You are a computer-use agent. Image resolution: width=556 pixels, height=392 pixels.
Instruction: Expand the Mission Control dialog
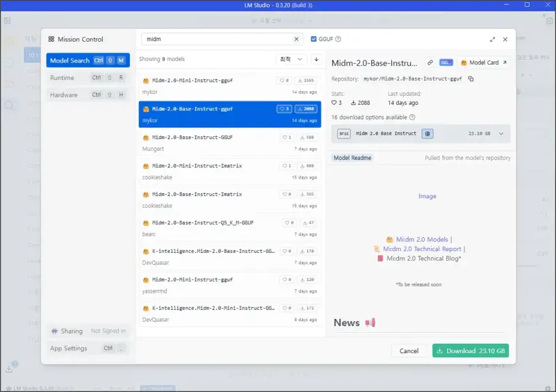(492, 40)
